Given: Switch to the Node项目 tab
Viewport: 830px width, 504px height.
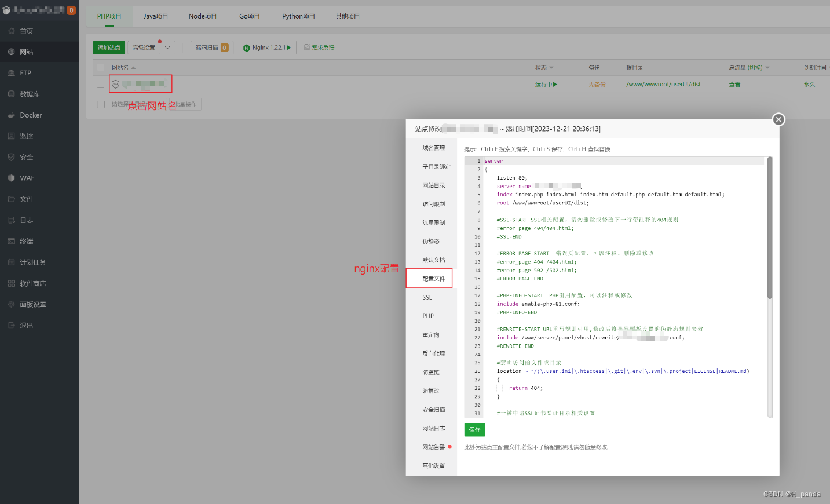Looking at the screenshot, I should [203, 16].
